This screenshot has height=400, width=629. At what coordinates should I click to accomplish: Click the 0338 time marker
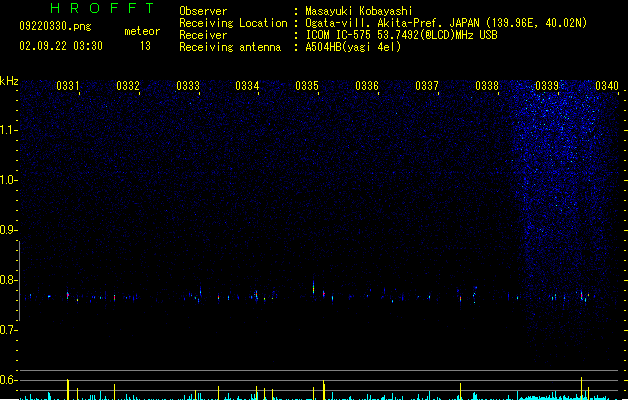[487, 86]
